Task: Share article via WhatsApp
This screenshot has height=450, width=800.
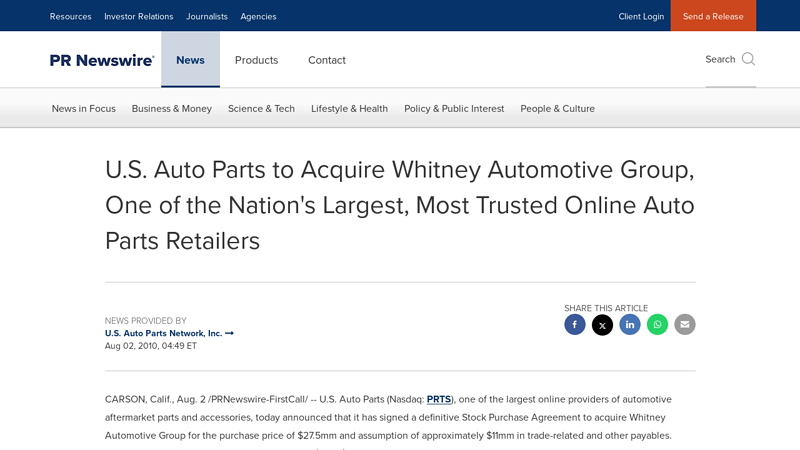Action: point(657,324)
